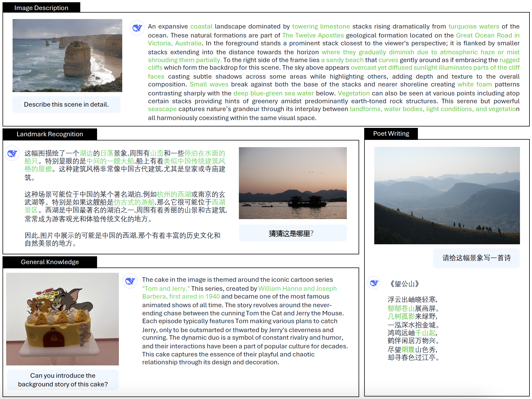Click the whale icon above the poem response

pos(374,283)
